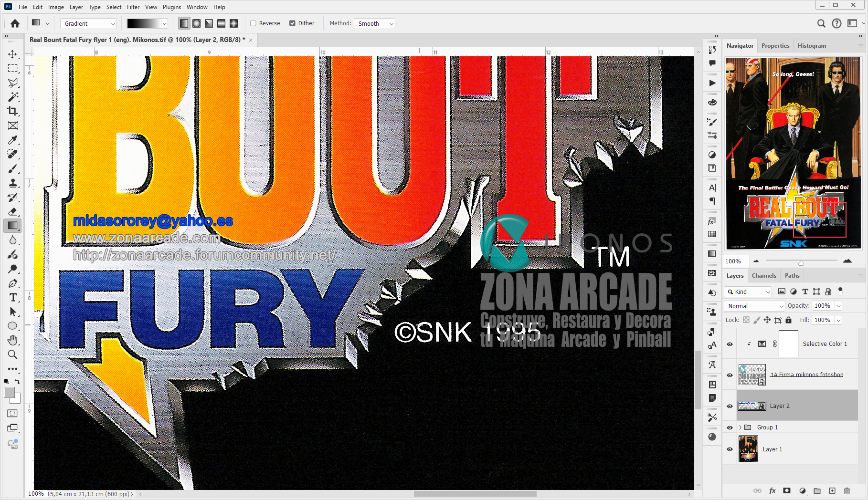Close the Real Bount Fatal Fury document tab
The height and width of the screenshot is (500, 868).
(x=251, y=40)
